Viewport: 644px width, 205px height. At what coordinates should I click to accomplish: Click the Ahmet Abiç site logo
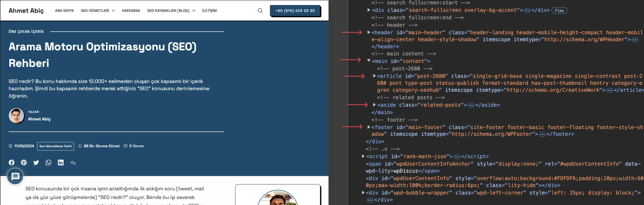tap(26, 11)
